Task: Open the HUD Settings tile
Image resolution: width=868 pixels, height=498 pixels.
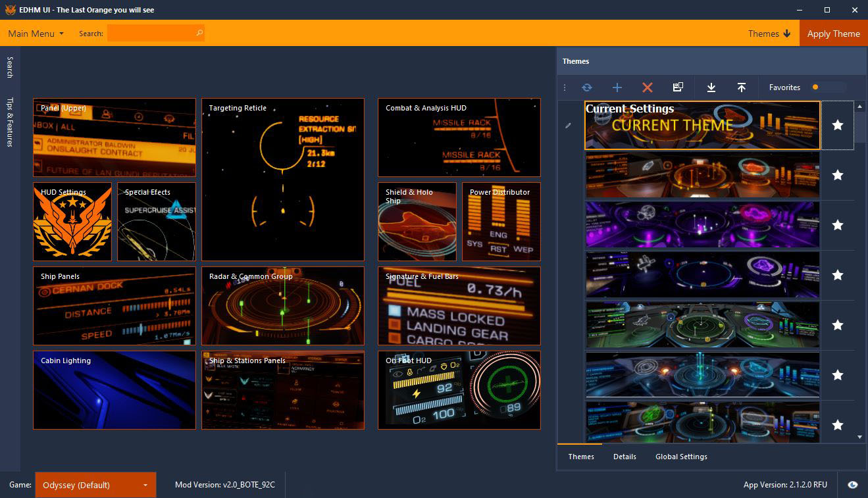Action: tap(72, 222)
